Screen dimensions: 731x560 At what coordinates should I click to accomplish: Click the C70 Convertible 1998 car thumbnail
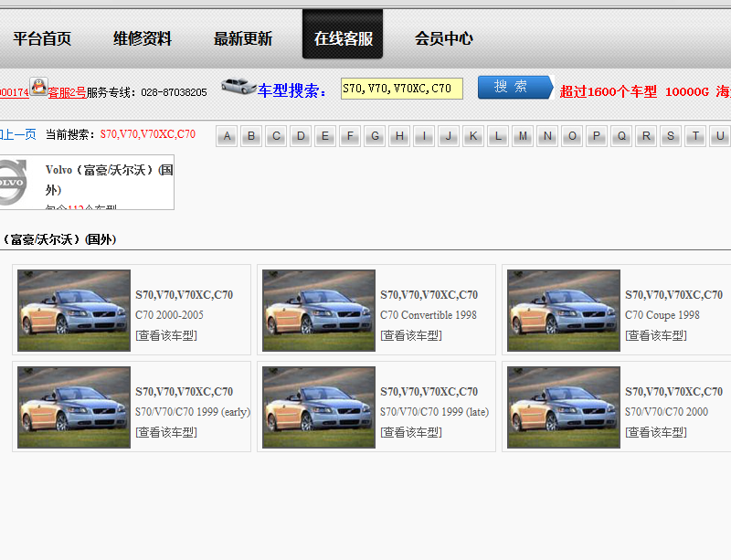pyautogui.click(x=319, y=311)
